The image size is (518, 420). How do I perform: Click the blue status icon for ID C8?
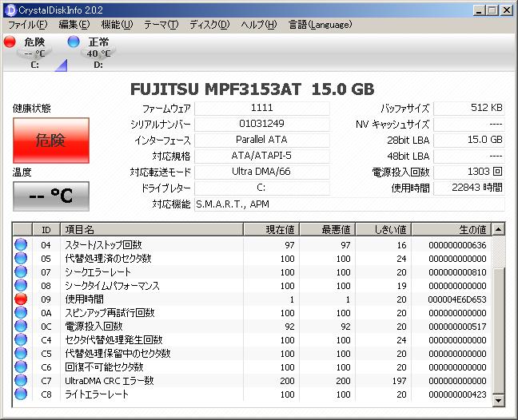point(21,394)
